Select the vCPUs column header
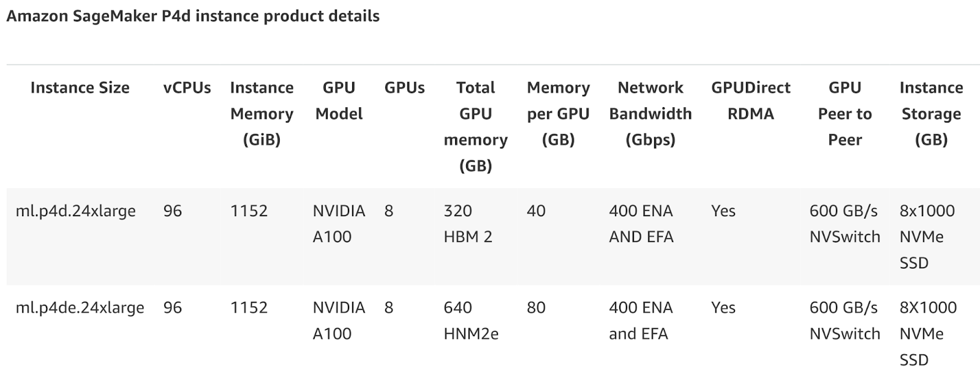980x376 pixels. [x=187, y=88]
